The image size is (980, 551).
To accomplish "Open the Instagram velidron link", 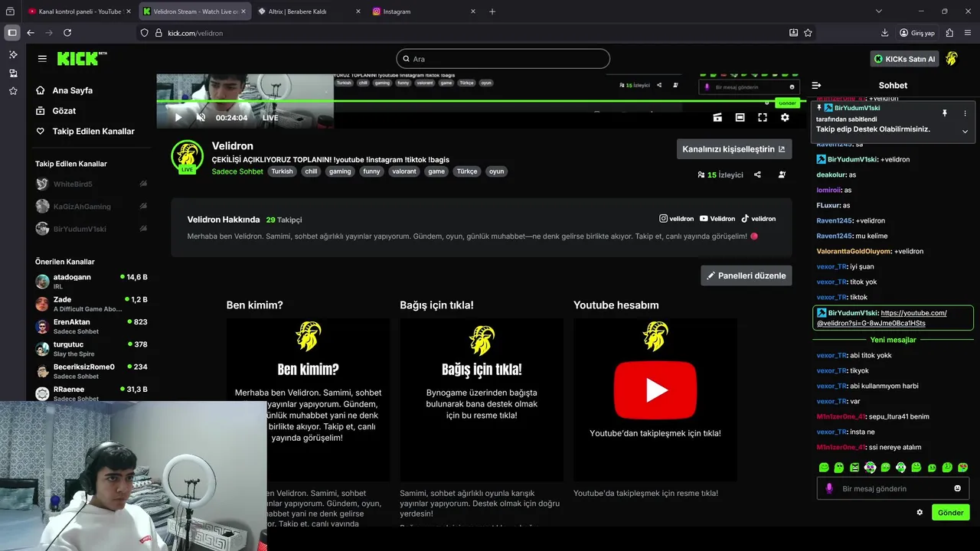I will [x=677, y=219].
